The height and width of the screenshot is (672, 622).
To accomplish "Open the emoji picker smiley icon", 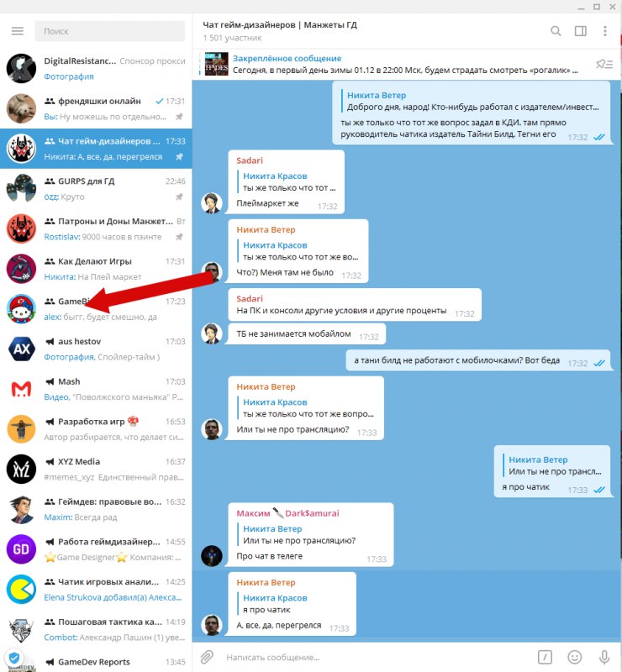I will [574, 657].
